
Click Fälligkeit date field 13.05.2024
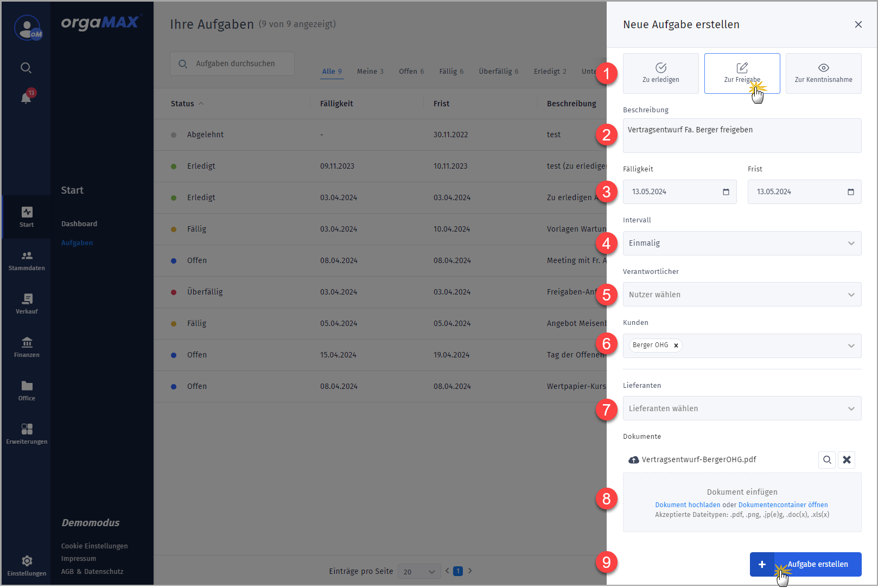(x=680, y=191)
